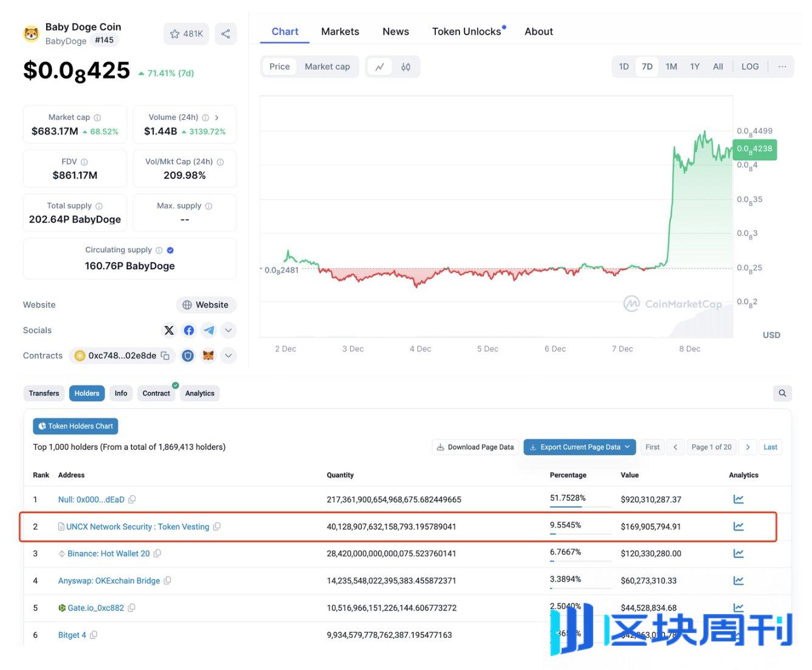This screenshot has width=812, height=670.
Task: Open the Transfers tab
Action: [x=44, y=393]
